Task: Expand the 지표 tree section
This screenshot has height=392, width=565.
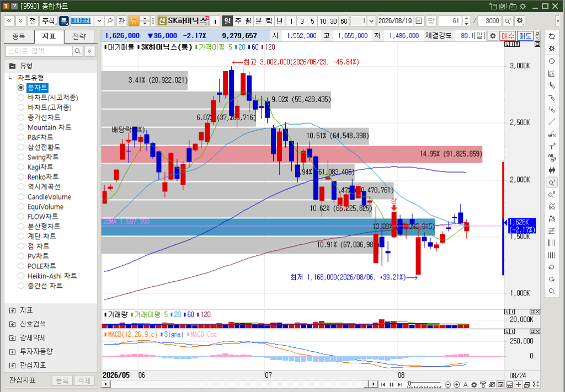Action: pos(13,310)
